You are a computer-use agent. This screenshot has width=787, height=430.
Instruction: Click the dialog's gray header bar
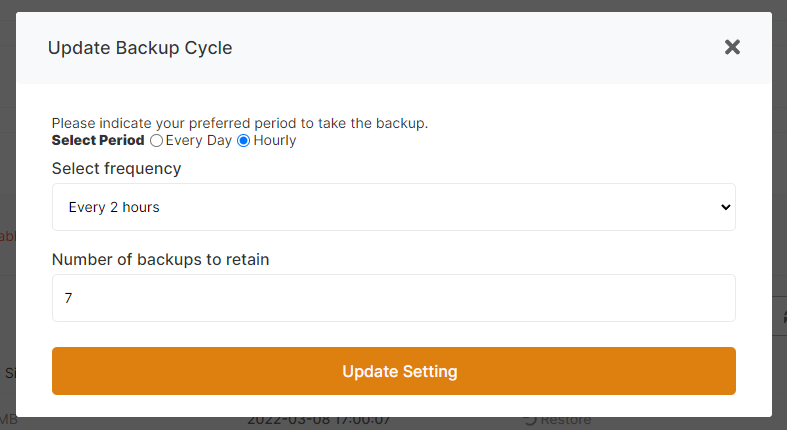(450, 48)
